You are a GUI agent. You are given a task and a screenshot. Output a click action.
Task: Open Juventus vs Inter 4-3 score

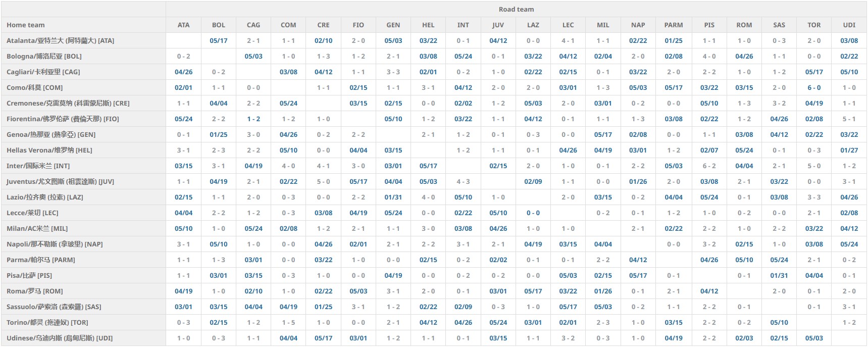point(463,181)
